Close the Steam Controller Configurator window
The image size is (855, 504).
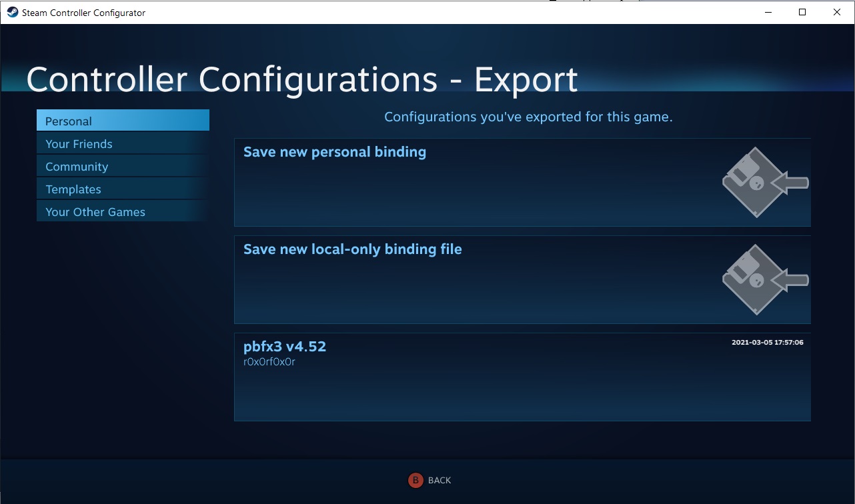[837, 12]
